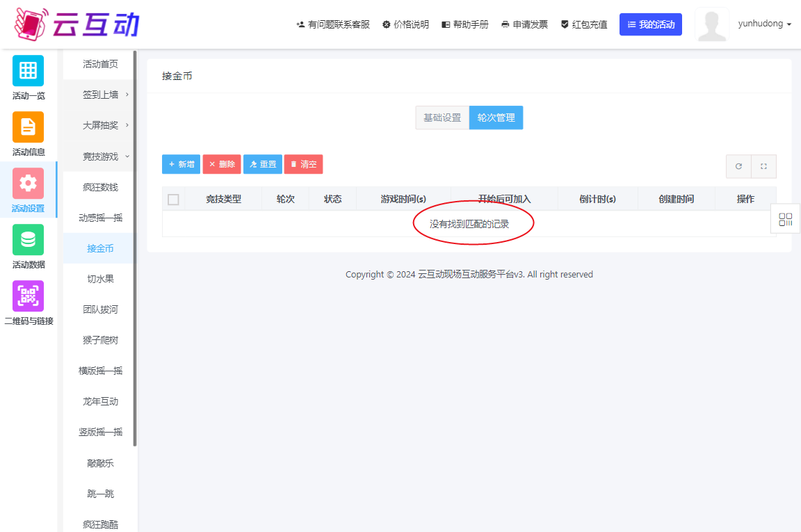Image resolution: width=801 pixels, height=532 pixels.
Task: Click the table refresh icon
Action: point(738,166)
